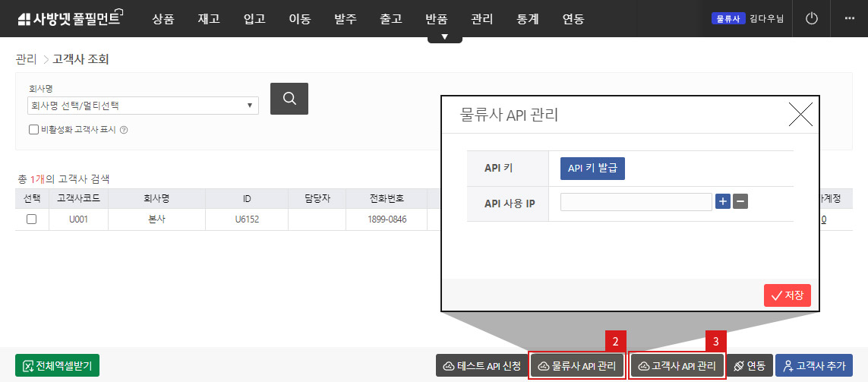868x382 pixels.
Task: Click the API 키 발급 button
Action: 592,169
